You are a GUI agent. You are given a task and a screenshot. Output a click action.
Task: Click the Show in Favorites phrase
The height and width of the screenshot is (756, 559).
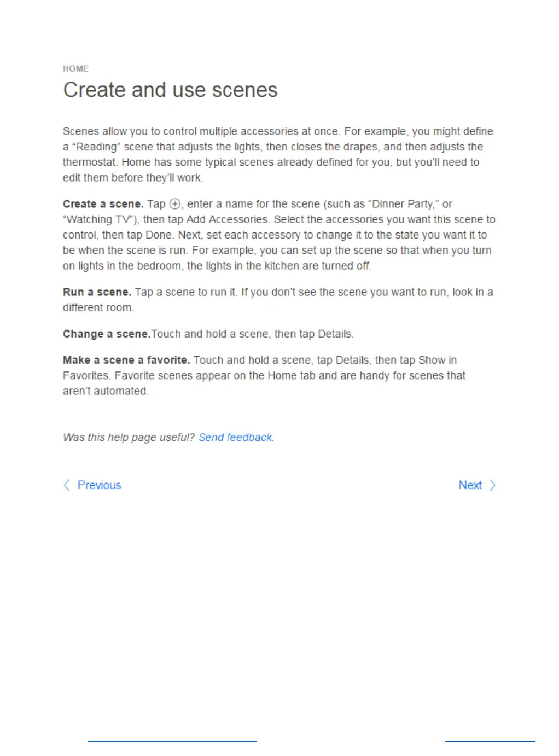[x=260, y=368]
